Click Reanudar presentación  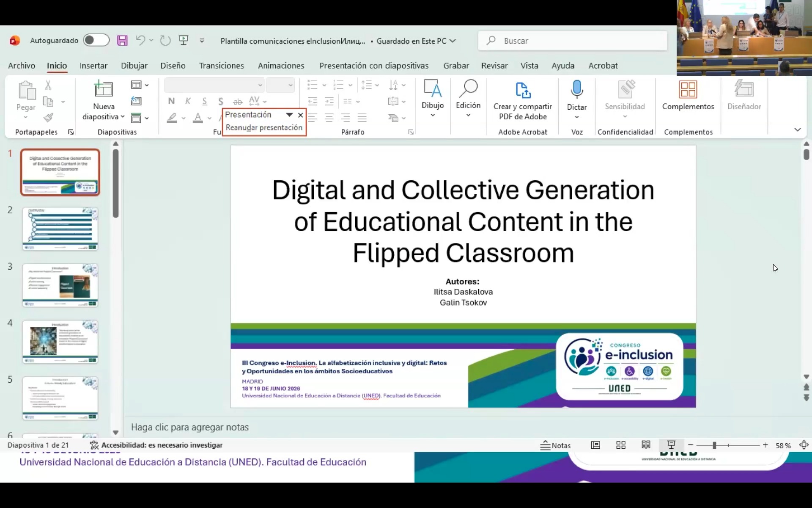(x=264, y=127)
